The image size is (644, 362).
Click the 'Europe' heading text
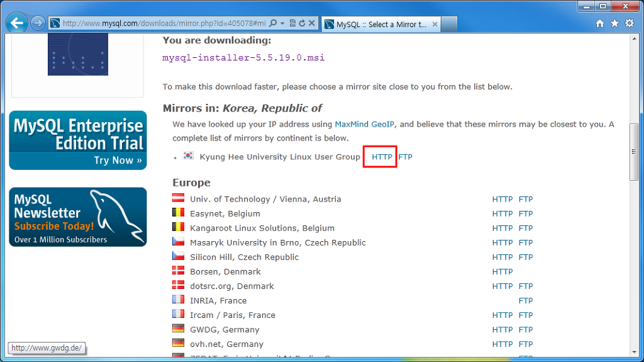tap(191, 182)
